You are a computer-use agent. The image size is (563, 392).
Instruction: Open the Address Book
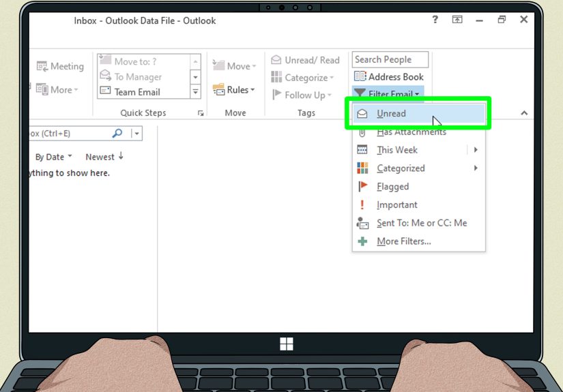(x=389, y=77)
